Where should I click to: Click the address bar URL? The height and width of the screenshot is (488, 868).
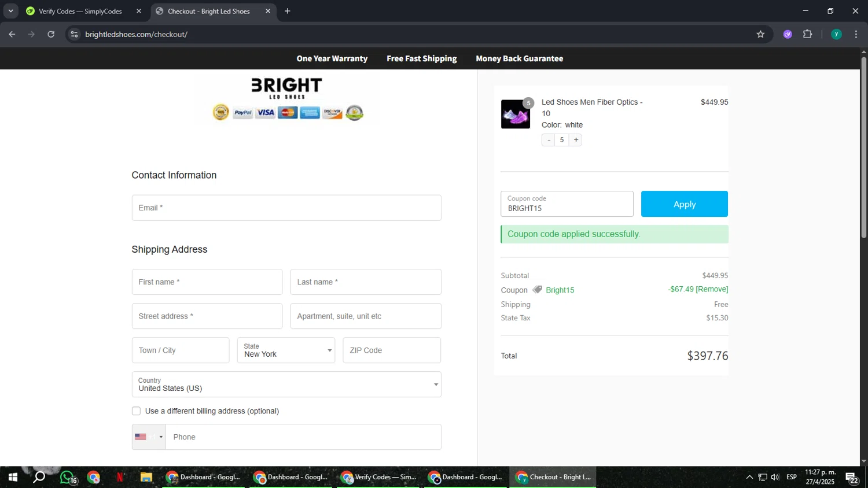[x=136, y=34]
